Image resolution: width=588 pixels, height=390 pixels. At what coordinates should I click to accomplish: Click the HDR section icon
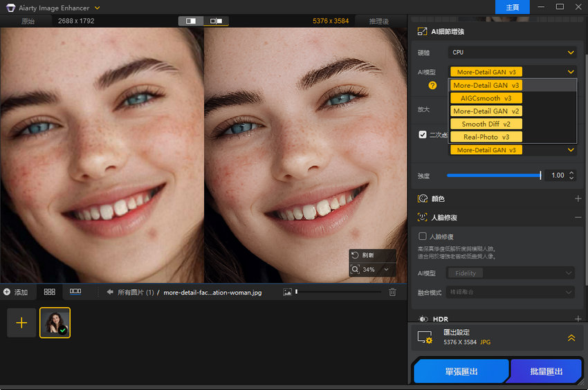coord(423,319)
